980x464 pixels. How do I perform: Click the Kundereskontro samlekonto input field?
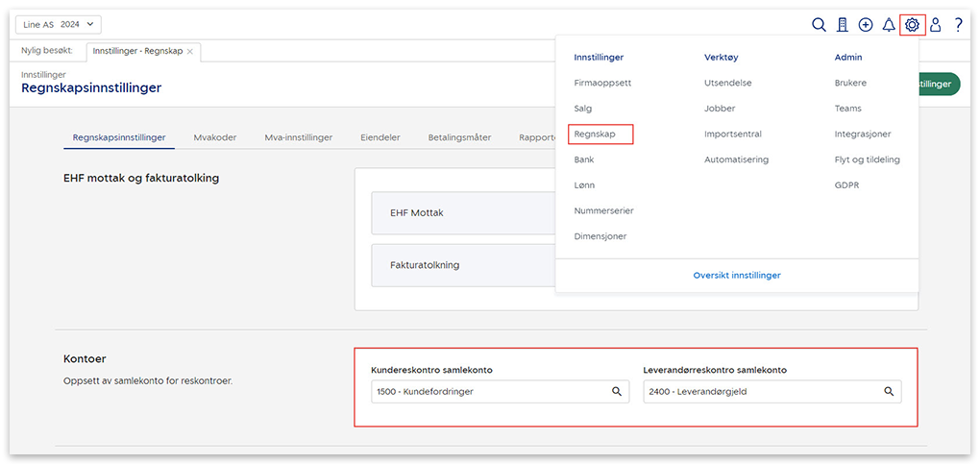click(x=490, y=392)
